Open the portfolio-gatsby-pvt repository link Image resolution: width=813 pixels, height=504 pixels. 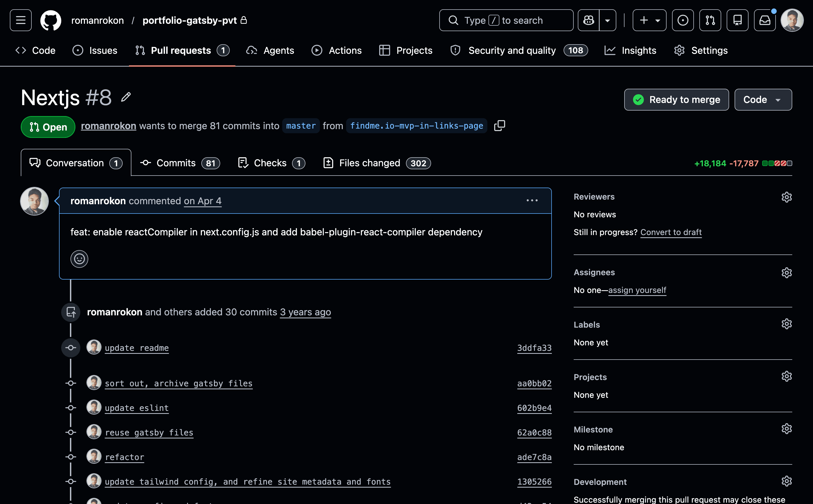(190, 20)
